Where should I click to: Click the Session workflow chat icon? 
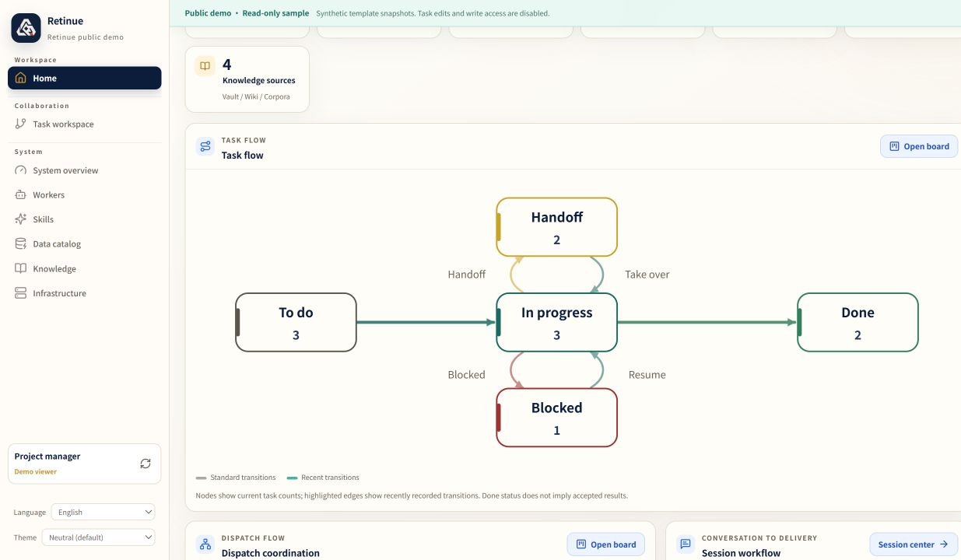686,544
